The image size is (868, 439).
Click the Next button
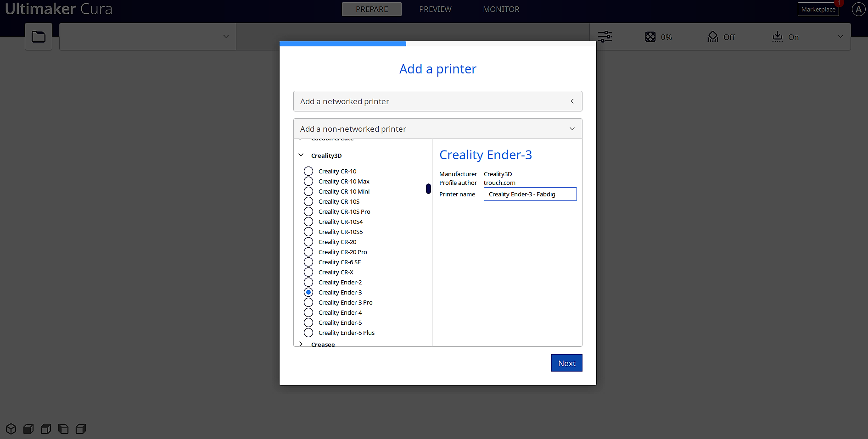(566, 363)
